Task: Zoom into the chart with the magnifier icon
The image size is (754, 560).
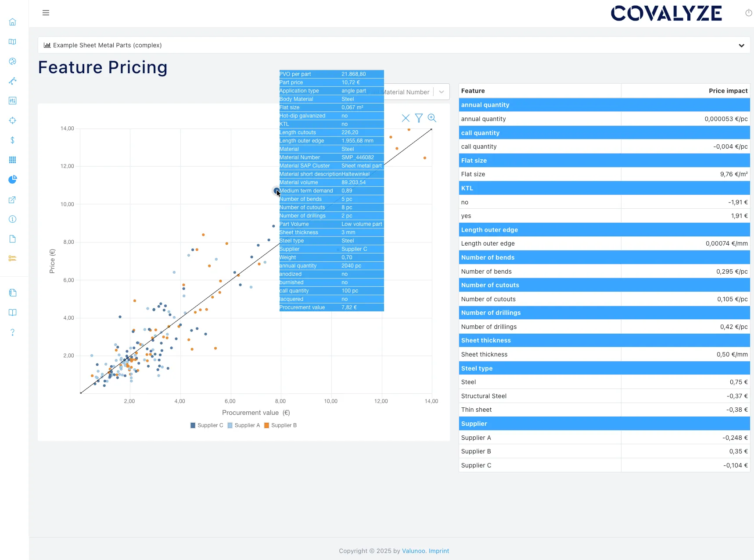Action: click(x=432, y=118)
